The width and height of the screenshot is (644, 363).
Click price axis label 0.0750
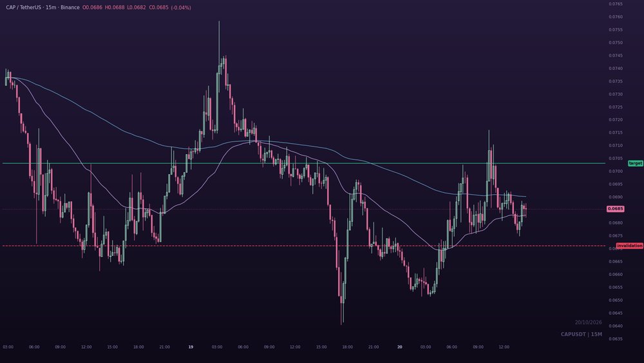pyautogui.click(x=616, y=43)
